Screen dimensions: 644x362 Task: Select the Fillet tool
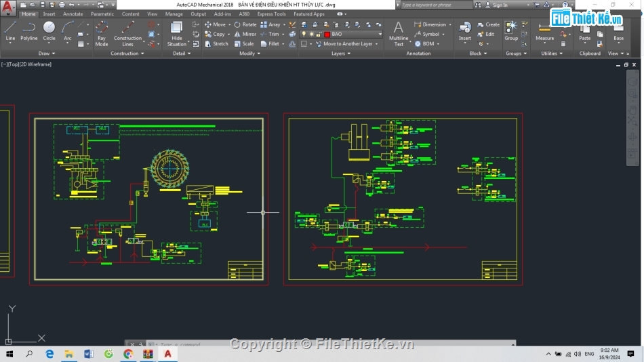tap(270, 43)
